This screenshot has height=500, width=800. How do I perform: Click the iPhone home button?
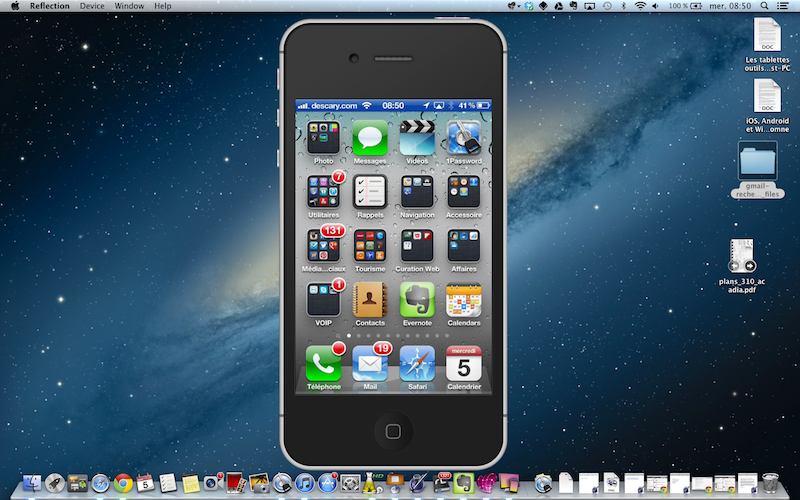click(x=393, y=432)
